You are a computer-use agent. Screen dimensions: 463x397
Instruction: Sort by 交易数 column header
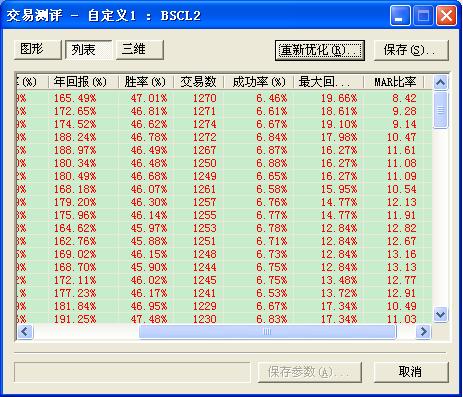[x=199, y=82]
